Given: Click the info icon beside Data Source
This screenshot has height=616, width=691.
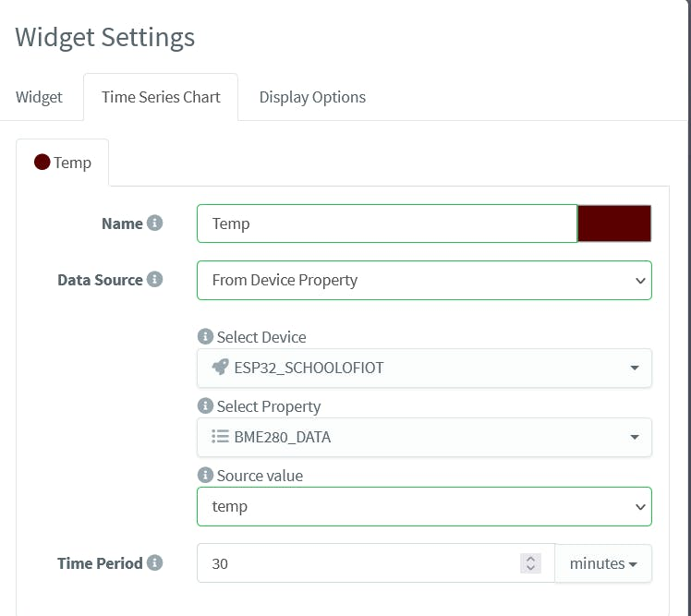Looking at the screenshot, I should pyautogui.click(x=154, y=279).
